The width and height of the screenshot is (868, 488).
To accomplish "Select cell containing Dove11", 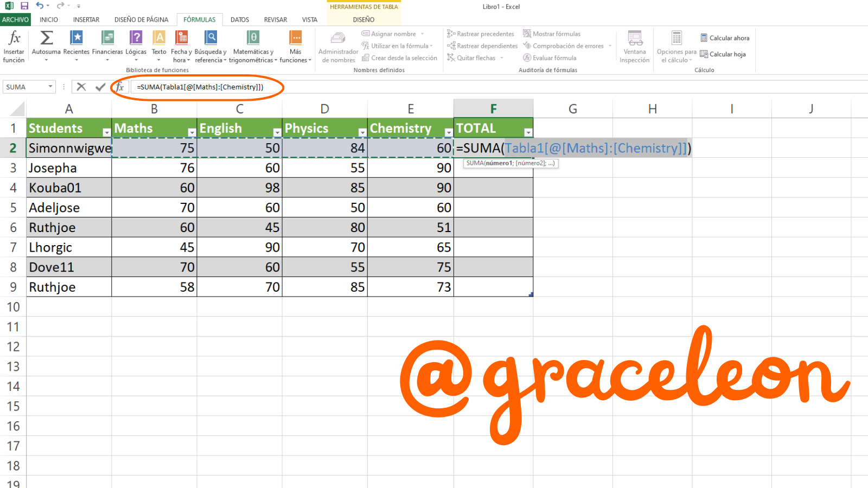I will [x=69, y=267].
